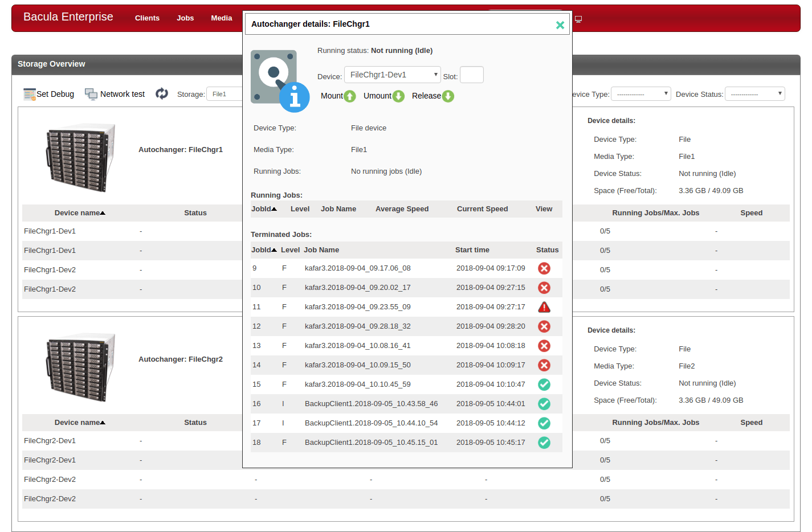This screenshot has width=812, height=532.
Task: Click the refresh storage icon
Action: pyautogui.click(x=162, y=93)
